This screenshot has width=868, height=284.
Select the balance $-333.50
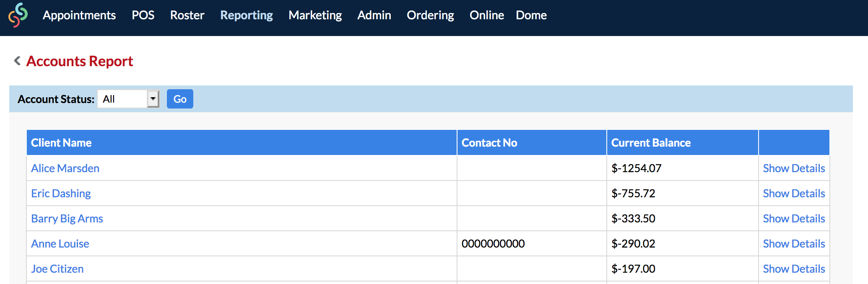coord(633,218)
